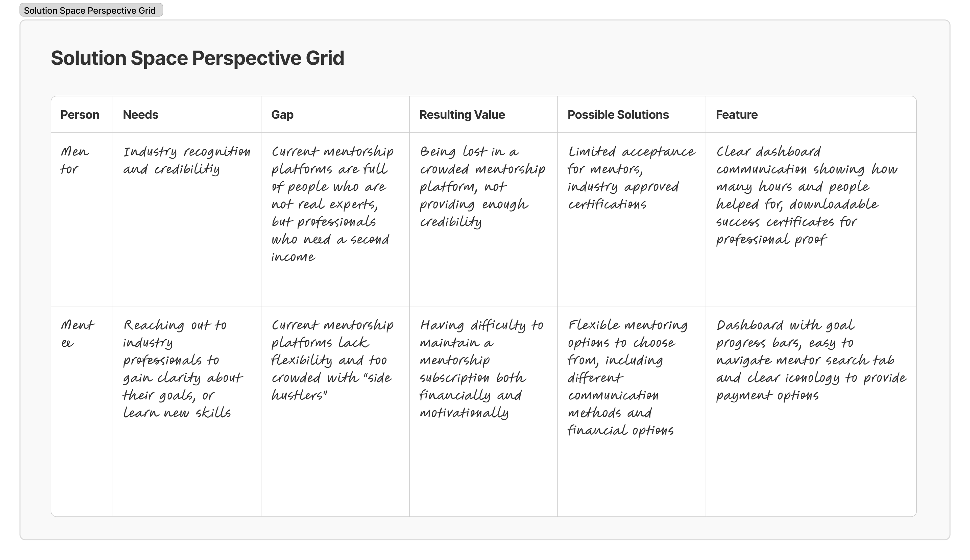970x560 pixels.
Task: Select the large Solution Space Perspective Grid heading
Action: [197, 58]
